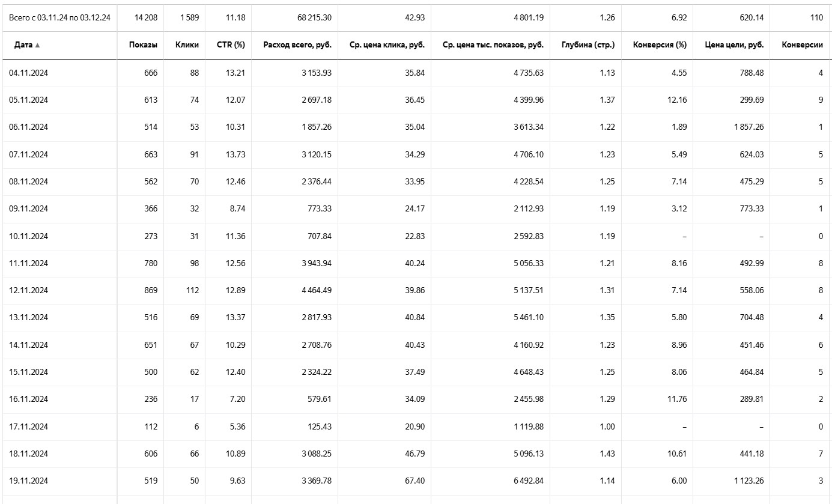Select the total conversions value 110
Viewport: 832px width, 504px height.
point(816,17)
